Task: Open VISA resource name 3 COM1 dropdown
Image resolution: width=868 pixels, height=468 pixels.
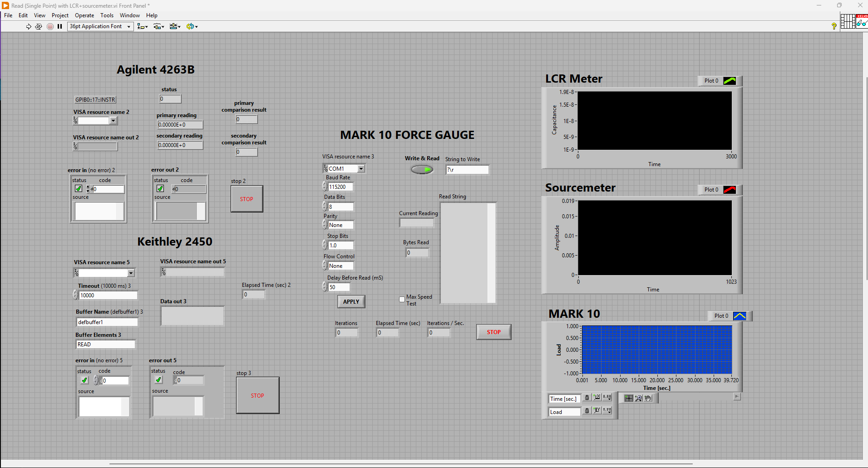Action: tap(361, 168)
